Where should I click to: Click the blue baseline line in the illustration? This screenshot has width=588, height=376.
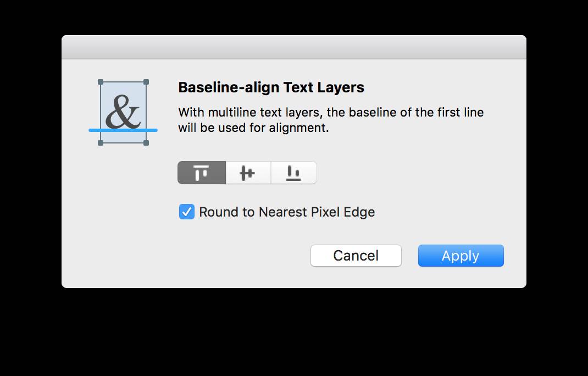pyautogui.click(x=123, y=130)
